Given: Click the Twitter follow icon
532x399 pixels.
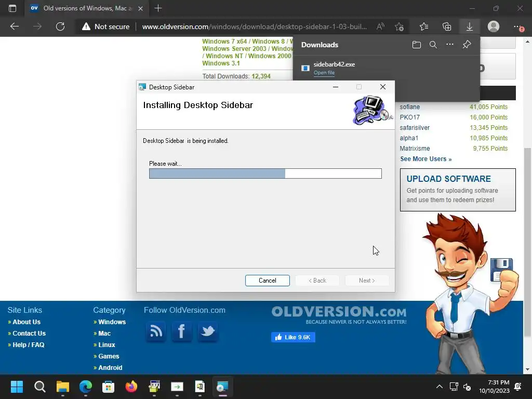Looking at the screenshot, I should click(208, 331).
